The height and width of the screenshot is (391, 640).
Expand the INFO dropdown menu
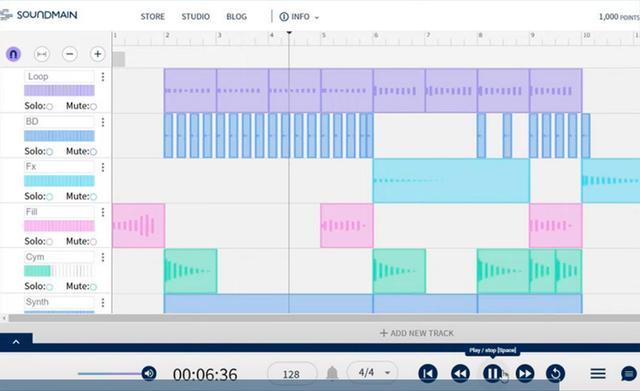tap(299, 17)
